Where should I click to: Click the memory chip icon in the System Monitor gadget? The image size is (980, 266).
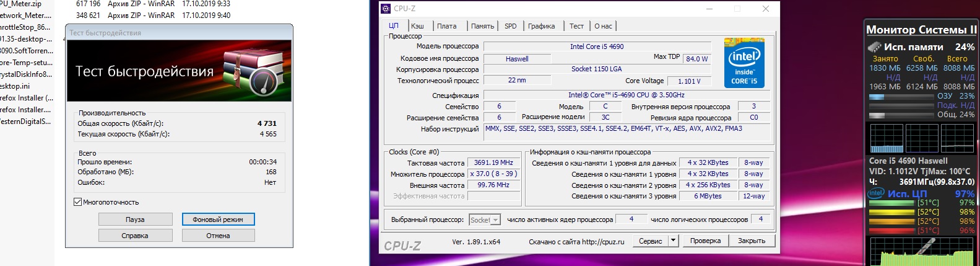[x=874, y=47]
